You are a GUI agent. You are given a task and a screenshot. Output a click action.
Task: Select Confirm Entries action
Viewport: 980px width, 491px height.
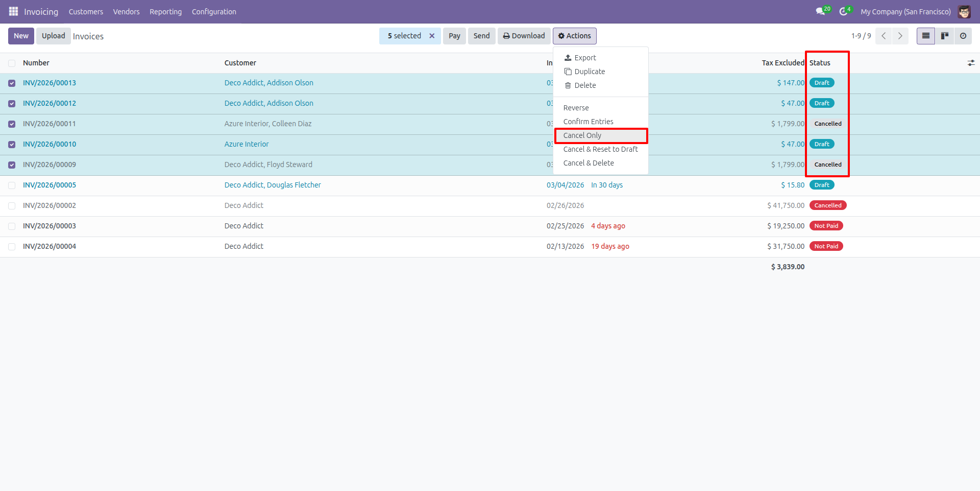point(601,122)
